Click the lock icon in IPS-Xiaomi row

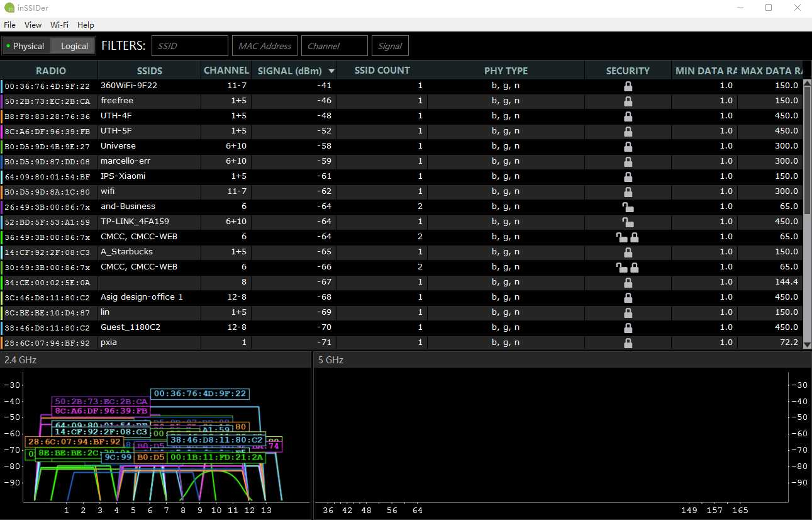628,176
